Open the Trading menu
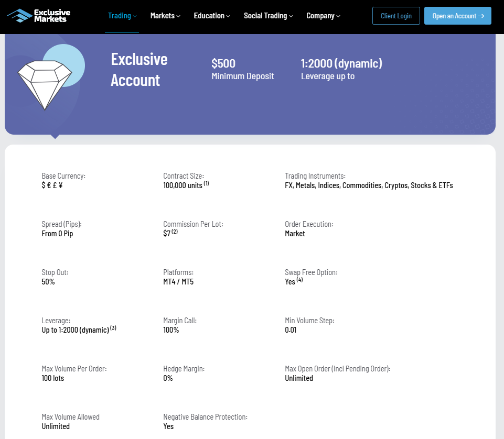This screenshot has width=504, height=439. (122, 16)
